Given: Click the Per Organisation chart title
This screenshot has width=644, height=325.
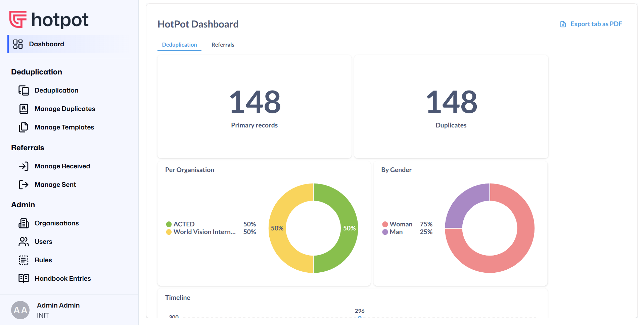Looking at the screenshot, I should tap(190, 170).
